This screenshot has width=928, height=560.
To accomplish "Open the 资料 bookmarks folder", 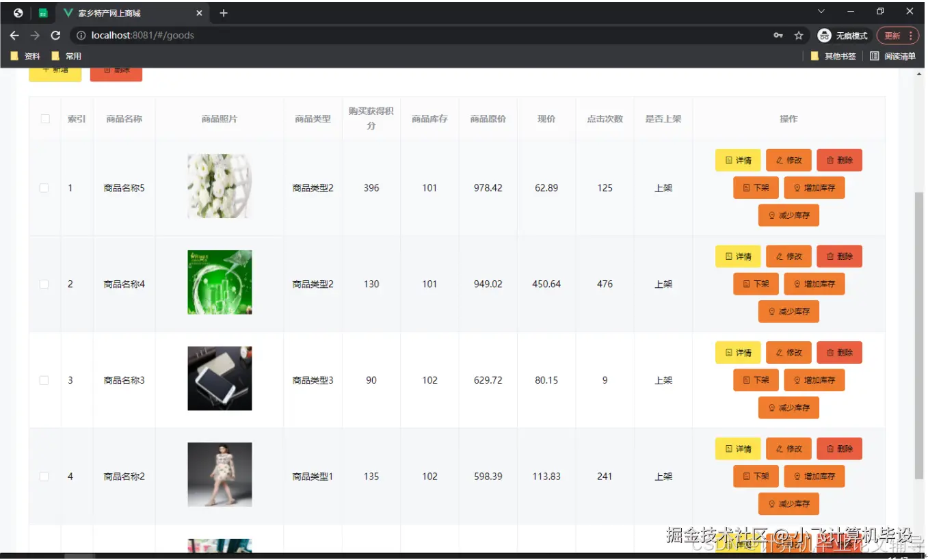I will pyautogui.click(x=26, y=56).
